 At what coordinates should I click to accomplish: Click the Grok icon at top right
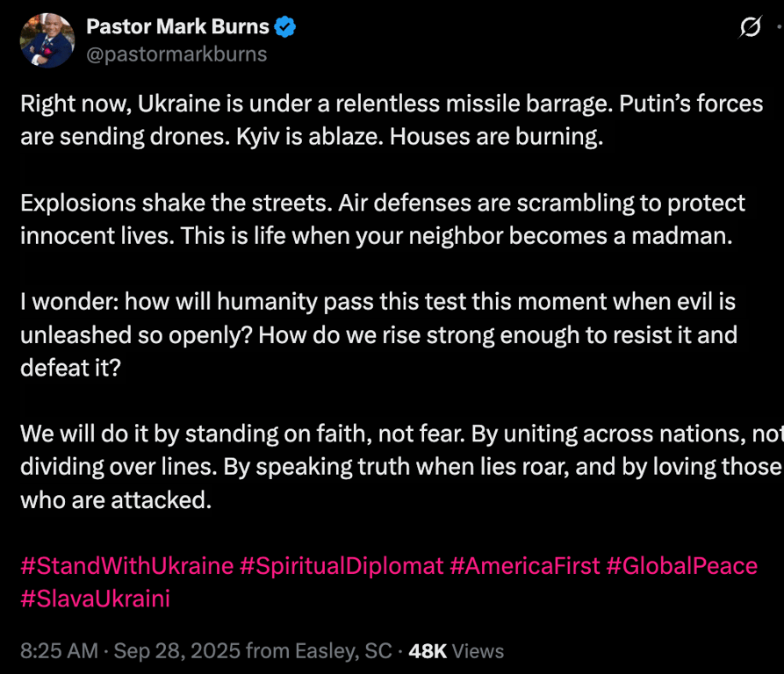[750, 28]
